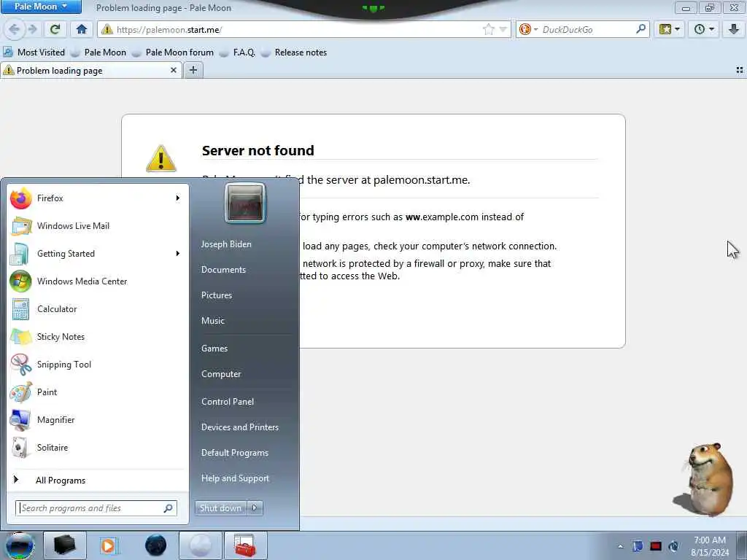Image resolution: width=747 pixels, height=560 pixels.
Task: Open the DuckDuckGo search engine selector
Action: tap(528, 29)
